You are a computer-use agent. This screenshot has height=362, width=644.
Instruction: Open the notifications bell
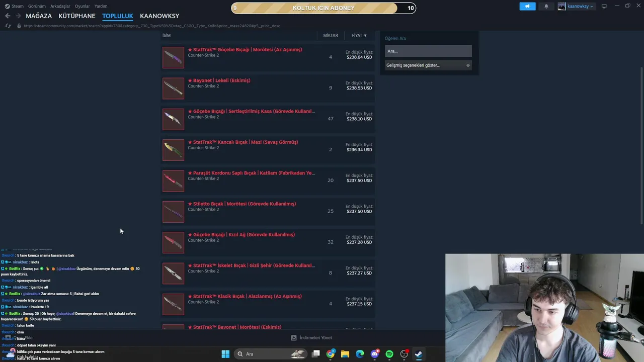pyautogui.click(x=546, y=7)
